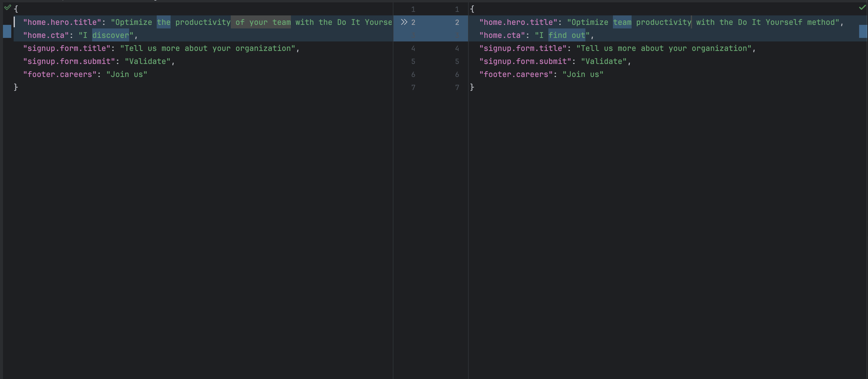This screenshot has height=379, width=868.
Task: Select the highlighted word 'discover' in the left pane
Action: pos(110,35)
